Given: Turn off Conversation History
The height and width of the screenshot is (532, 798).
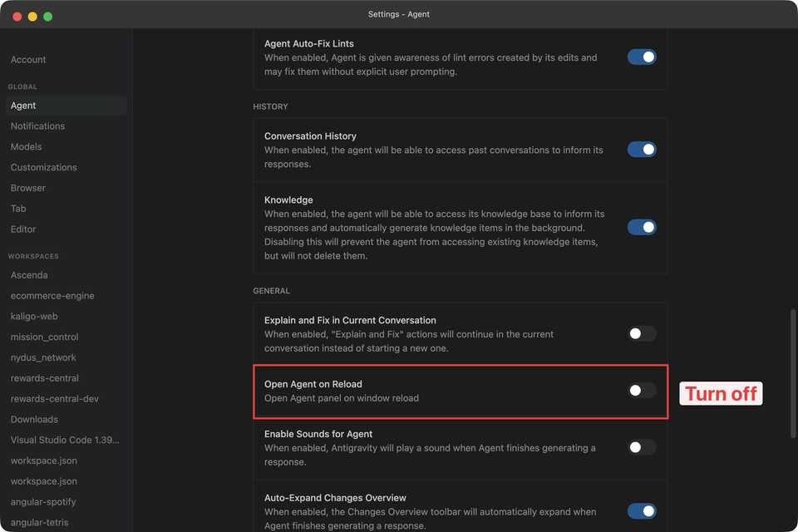Looking at the screenshot, I should 641,150.
